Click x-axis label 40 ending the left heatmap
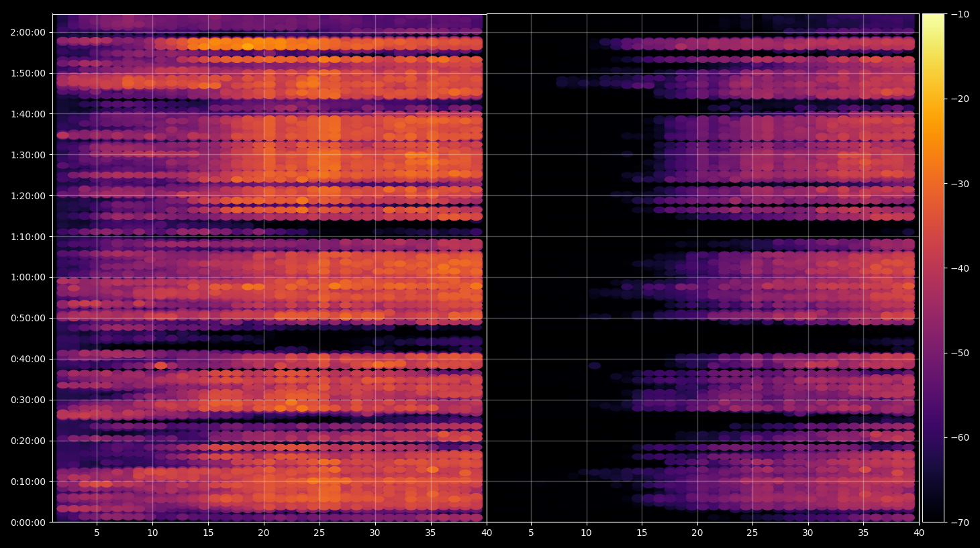This screenshot has height=548, width=980. (x=486, y=533)
